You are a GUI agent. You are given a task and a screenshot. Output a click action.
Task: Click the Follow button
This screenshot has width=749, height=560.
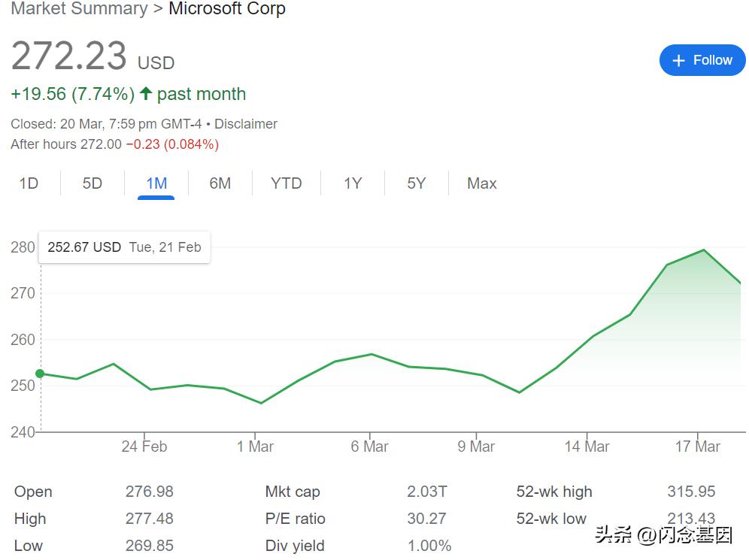(x=702, y=60)
